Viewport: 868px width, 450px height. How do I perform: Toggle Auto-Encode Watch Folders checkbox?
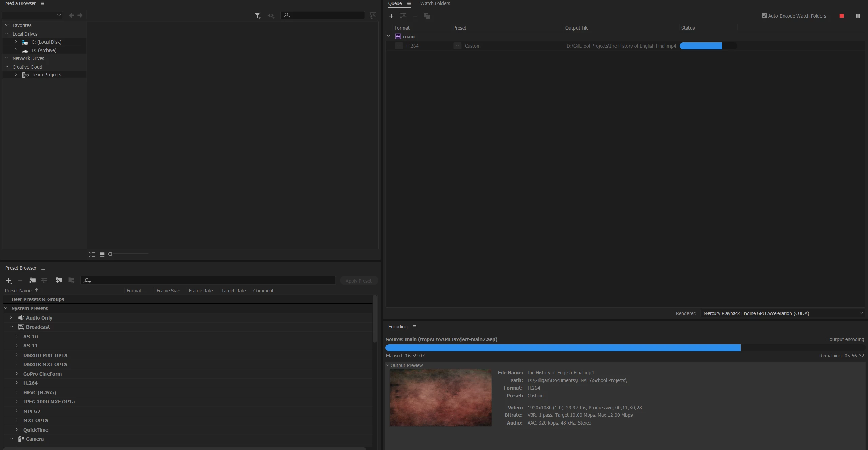pyautogui.click(x=764, y=16)
